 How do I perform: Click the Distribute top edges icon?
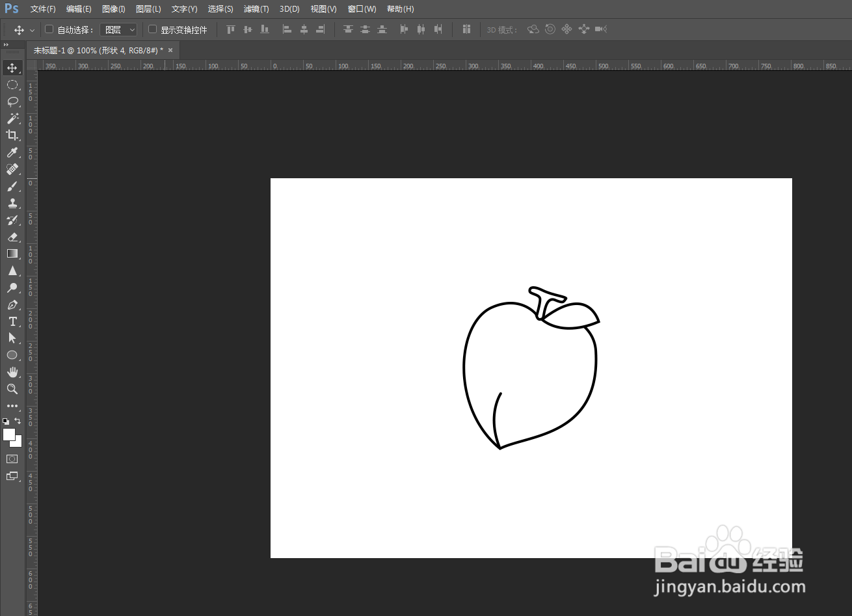click(348, 29)
